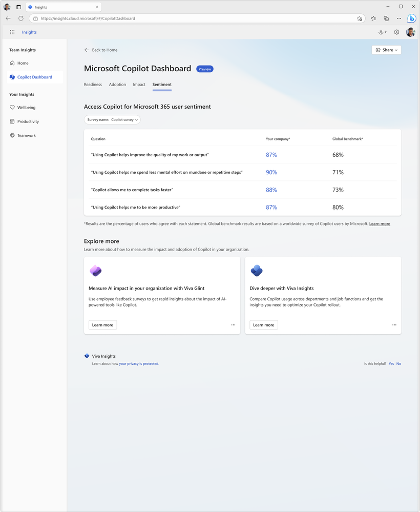Open the app launcher waffle icon
The width and height of the screenshot is (420, 512).
point(12,32)
